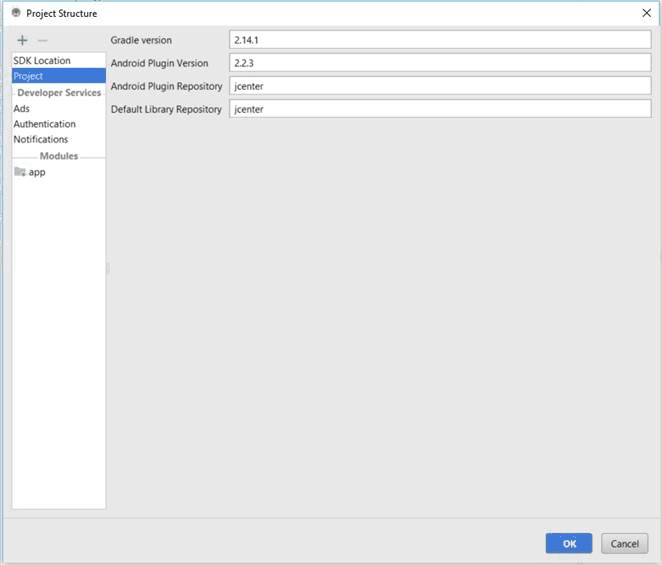Select SDK Location in sidebar

point(59,60)
